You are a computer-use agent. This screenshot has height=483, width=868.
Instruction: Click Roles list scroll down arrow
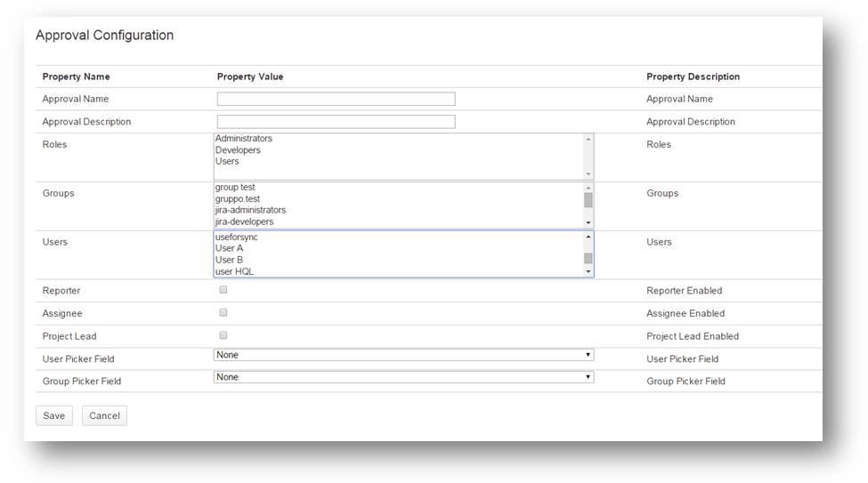click(588, 173)
